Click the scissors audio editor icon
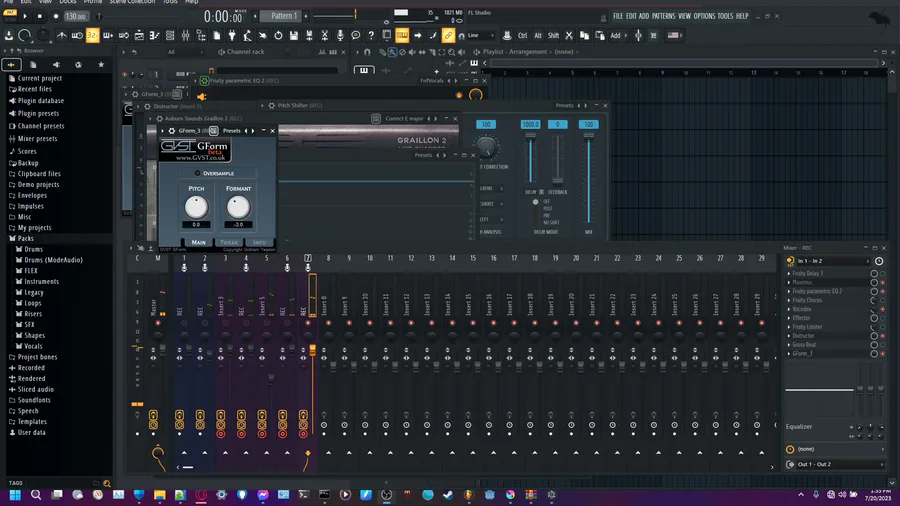 [325, 36]
